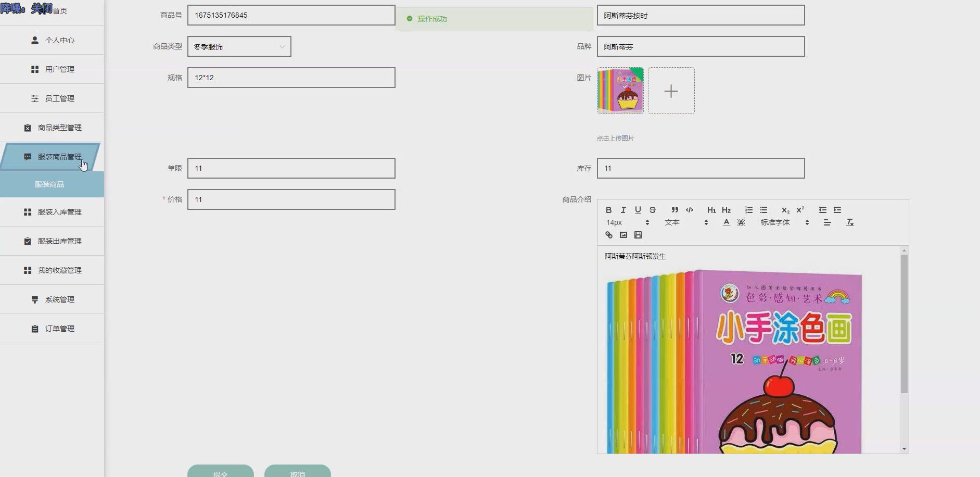Focus the 品牌 input field
The image size is (980, 477).
click(x=701, y=46)
